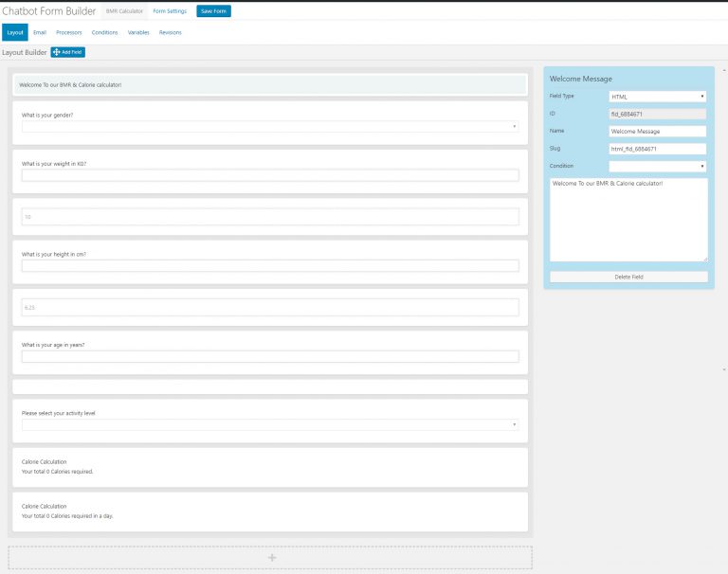Expand the Condition dropdown
Image resolution: width=728 pixels, height=574 pixels.
(657, 167)
